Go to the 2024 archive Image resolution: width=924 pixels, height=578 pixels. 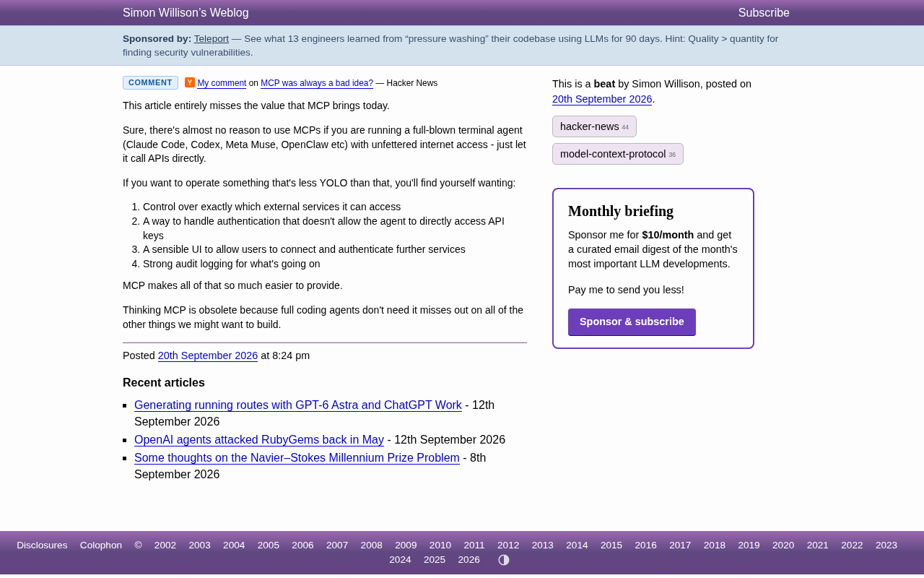pyautogui.click(x=400, y=560)
